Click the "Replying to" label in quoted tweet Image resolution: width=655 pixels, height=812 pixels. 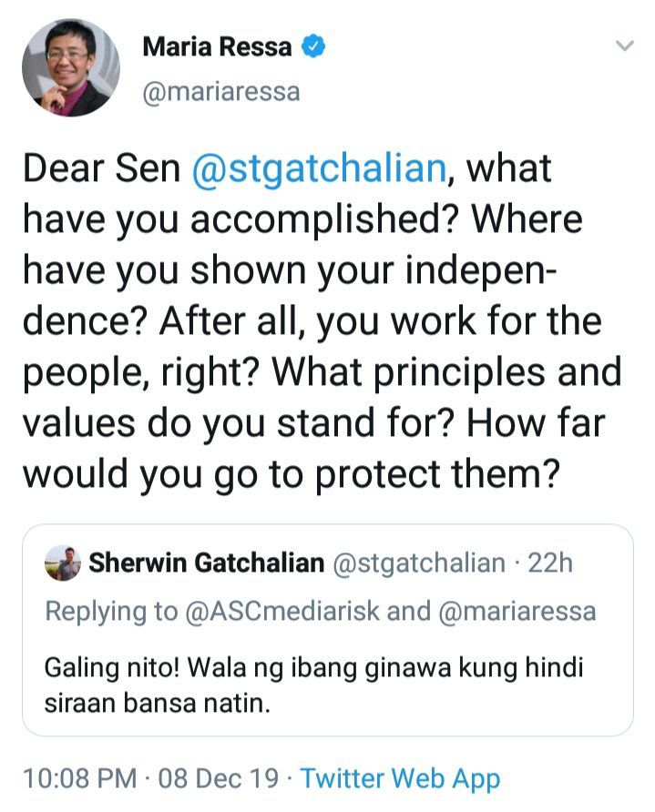111,611
